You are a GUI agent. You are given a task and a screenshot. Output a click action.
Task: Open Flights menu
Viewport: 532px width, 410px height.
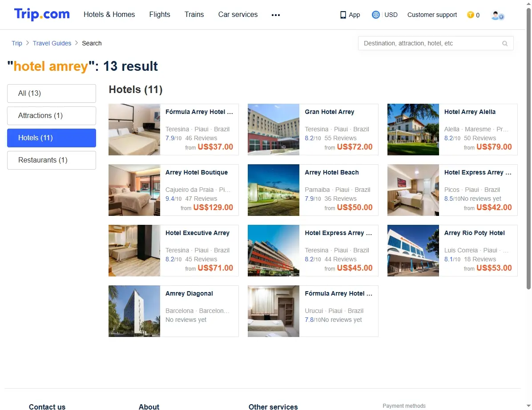159,15
